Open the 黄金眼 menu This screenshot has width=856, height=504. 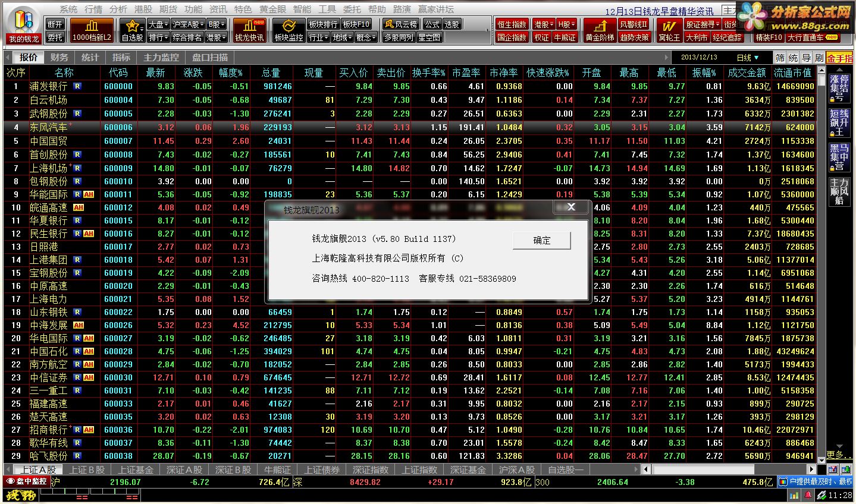click(x=272, y=10)
